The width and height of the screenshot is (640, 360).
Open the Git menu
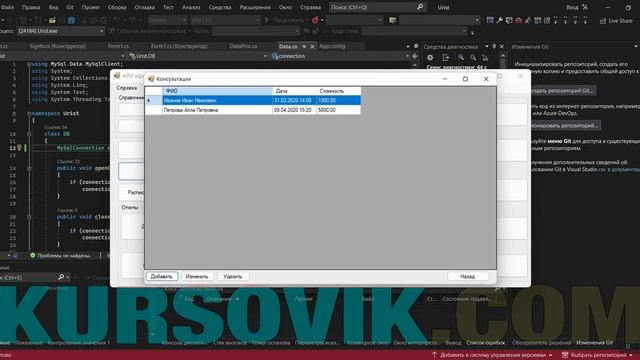click(70, 7)
